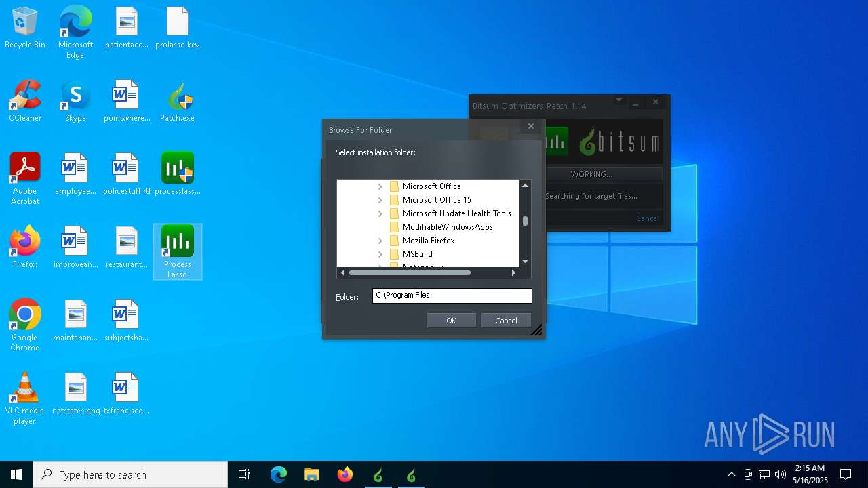Click OK in Browse For Folder
Screen dimensions: 868x488
tap(451, 321)
